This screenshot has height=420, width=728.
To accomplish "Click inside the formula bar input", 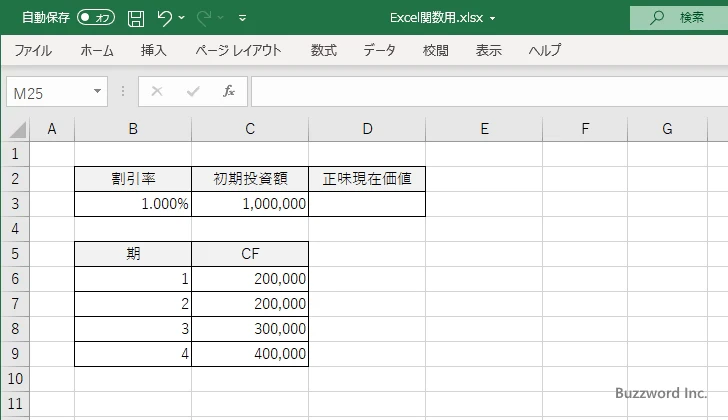I will click(489, 91).
